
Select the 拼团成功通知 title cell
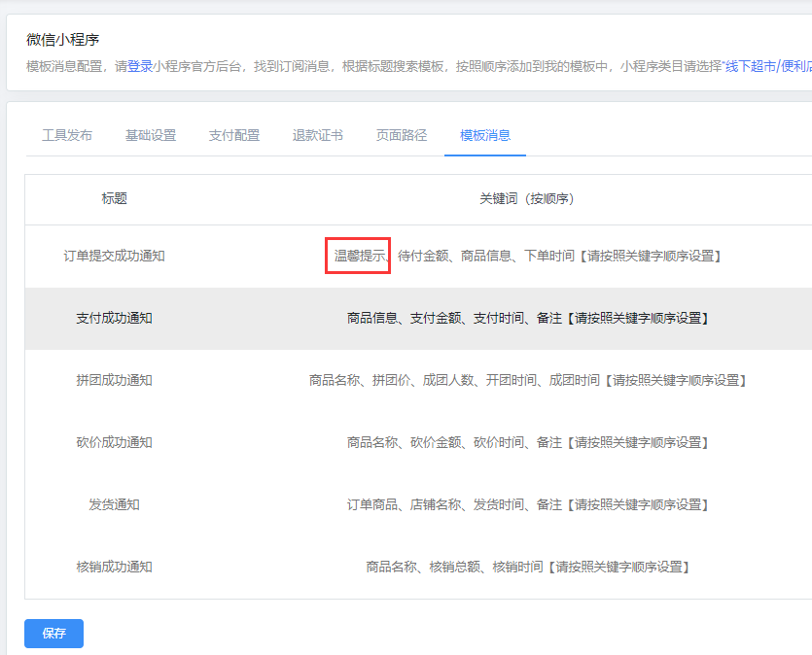(115, 380)
